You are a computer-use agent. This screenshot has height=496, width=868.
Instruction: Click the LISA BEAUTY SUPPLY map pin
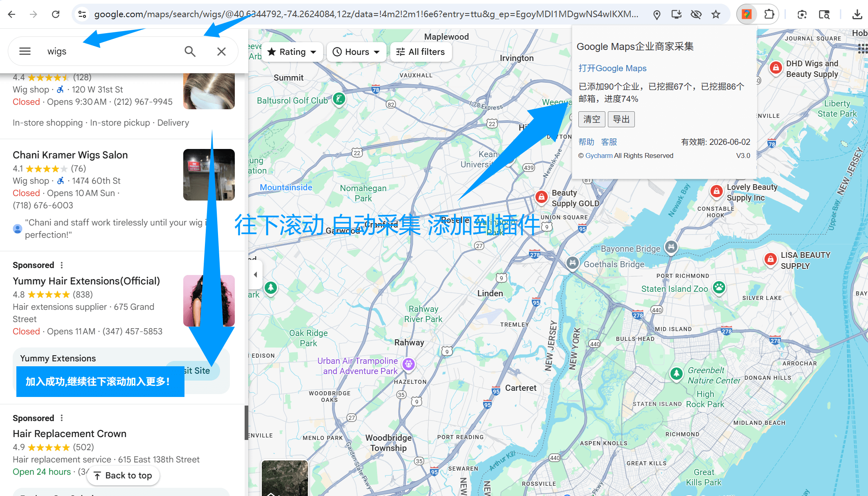coord(770,259)
